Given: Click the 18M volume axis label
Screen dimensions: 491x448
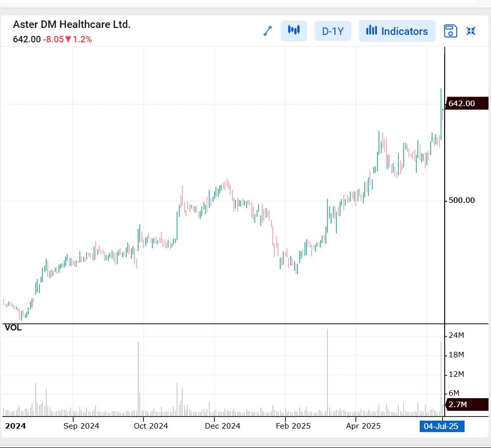Looking at the screenshot, I should (456, 355).
